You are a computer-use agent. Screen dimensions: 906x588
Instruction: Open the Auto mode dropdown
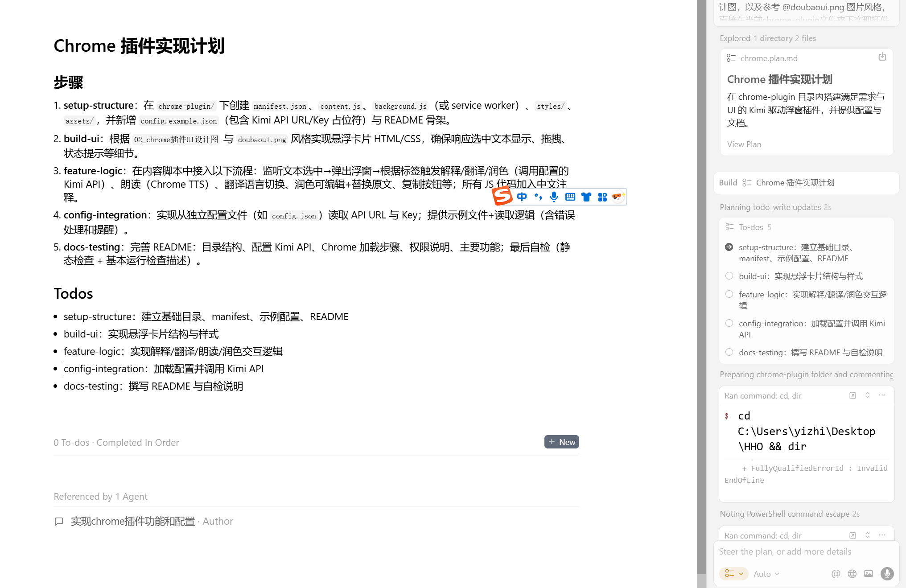click(x=766, y=574)
